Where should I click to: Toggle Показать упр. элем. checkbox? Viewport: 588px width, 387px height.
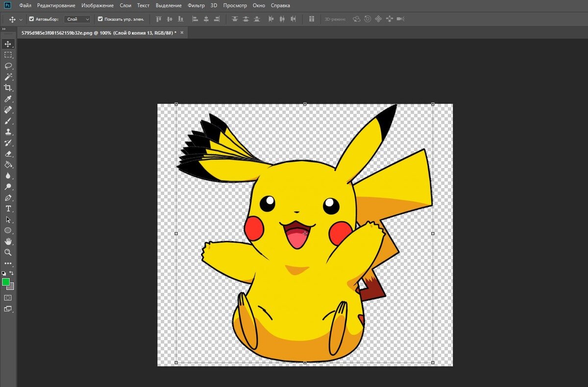(x=100, y=19)
